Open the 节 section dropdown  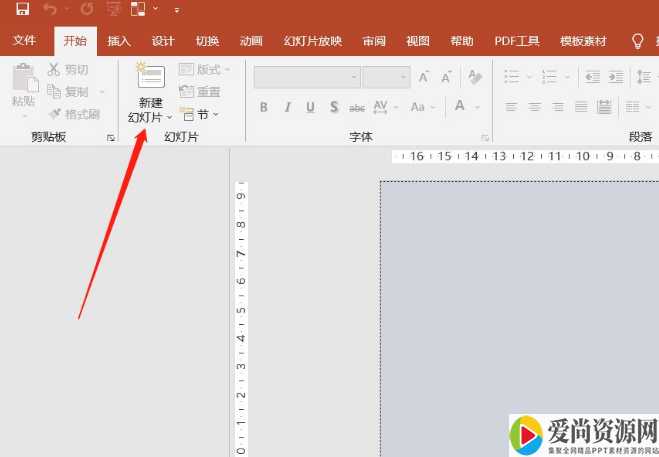[199, 114]
